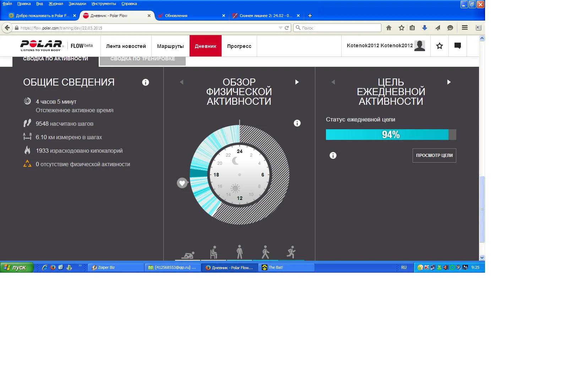Click the 1933 израсходовано килокалорий text

coord(79,151)
